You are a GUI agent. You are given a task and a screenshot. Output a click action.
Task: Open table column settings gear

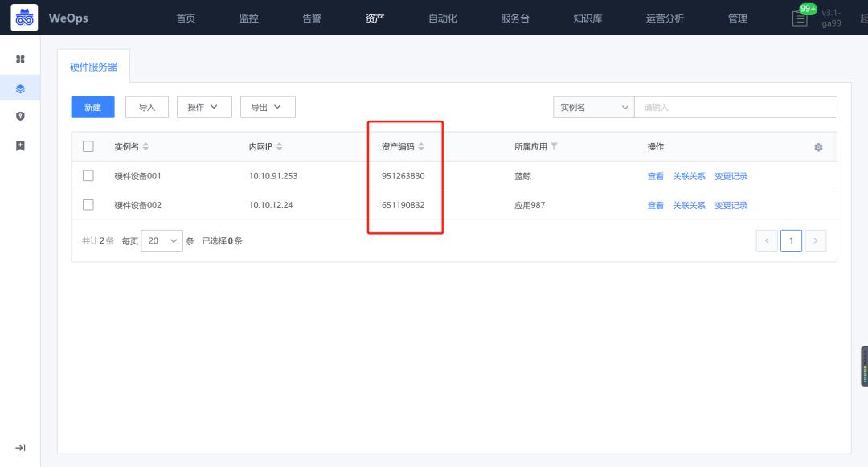point(818,147)
